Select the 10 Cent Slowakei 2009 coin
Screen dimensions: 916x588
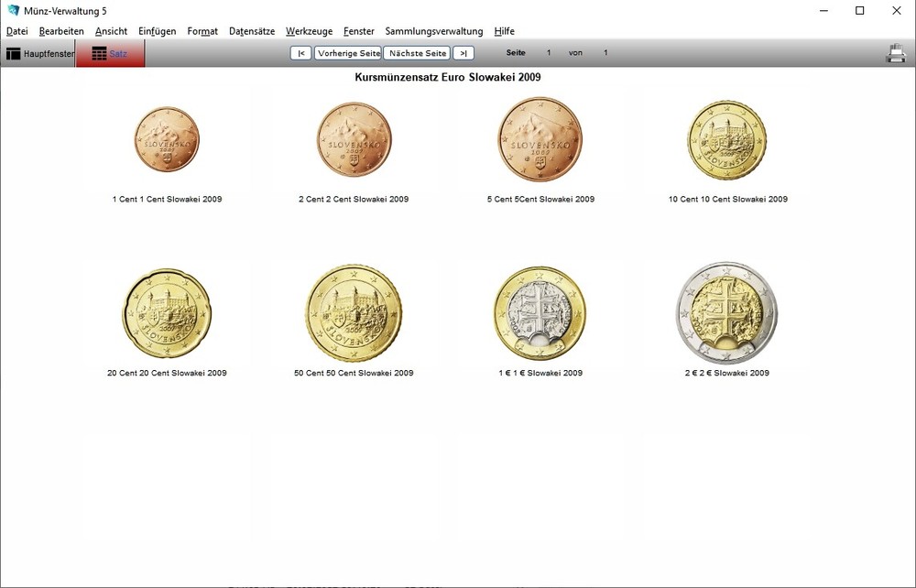[726, 139]
